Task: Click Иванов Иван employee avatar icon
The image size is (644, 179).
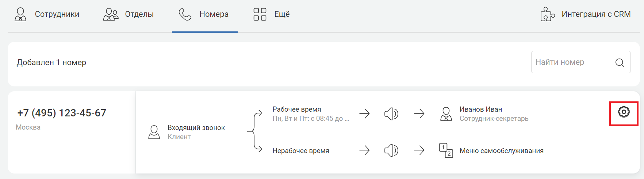Action: click(446, 114)
